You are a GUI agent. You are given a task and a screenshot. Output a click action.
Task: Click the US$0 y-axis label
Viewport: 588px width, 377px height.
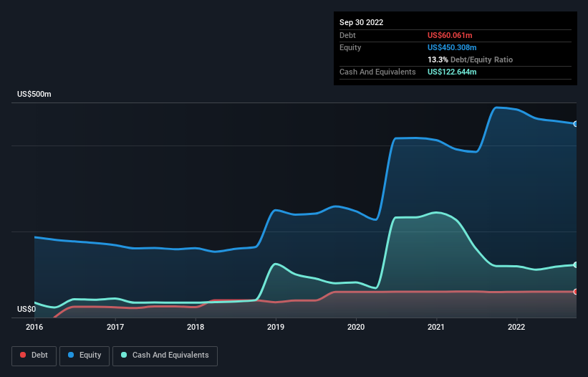[x=26, y=309]
